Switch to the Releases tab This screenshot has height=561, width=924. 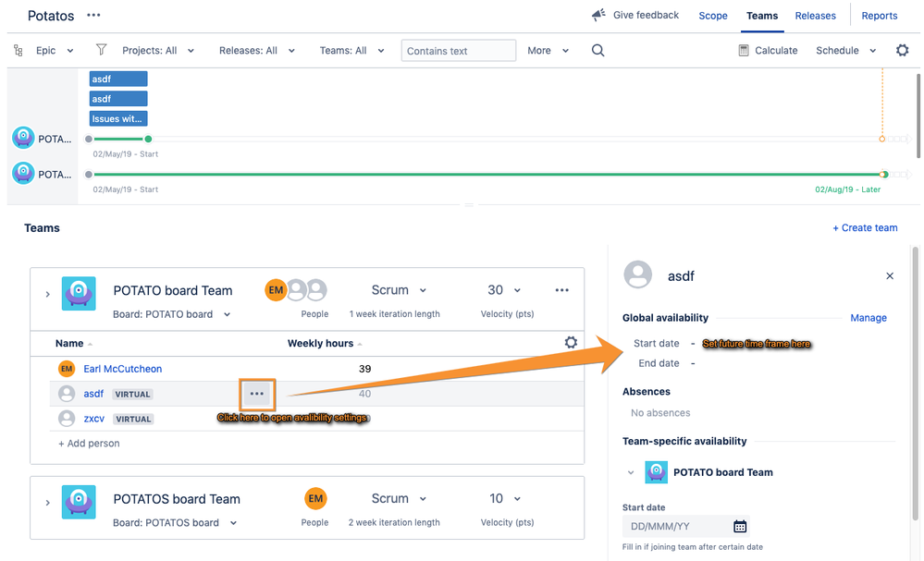[815, 16]
